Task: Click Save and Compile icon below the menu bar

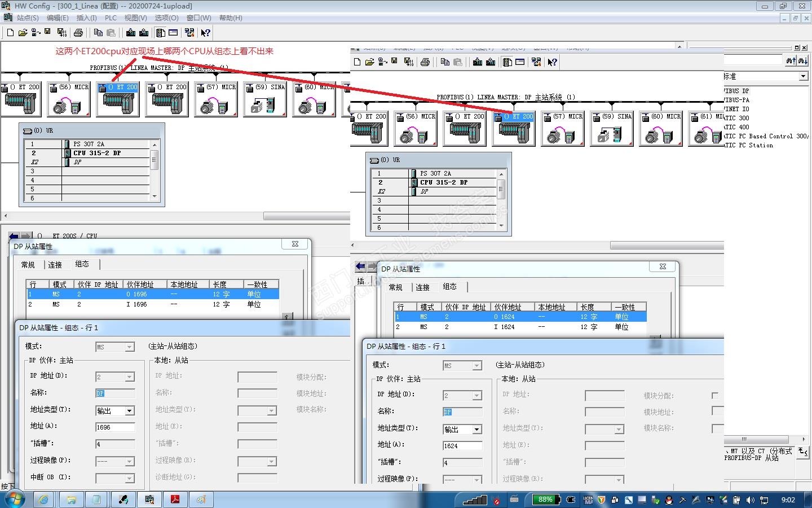Action: click(x=62, y=33)
